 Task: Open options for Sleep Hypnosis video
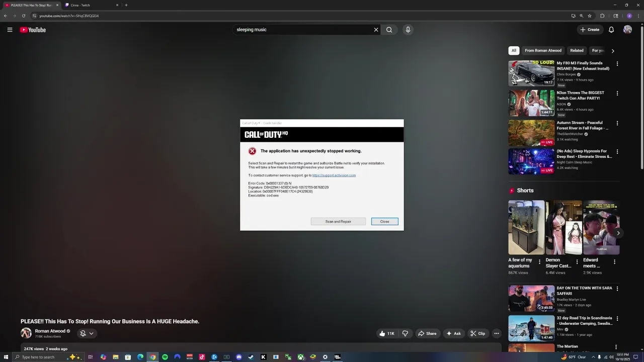click(617, 151)
